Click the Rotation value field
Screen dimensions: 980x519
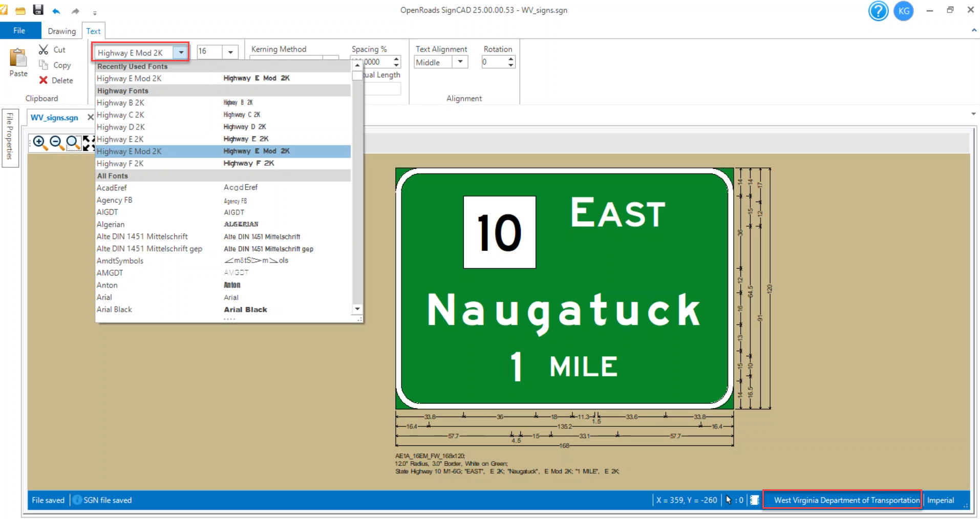click(494, 62)
